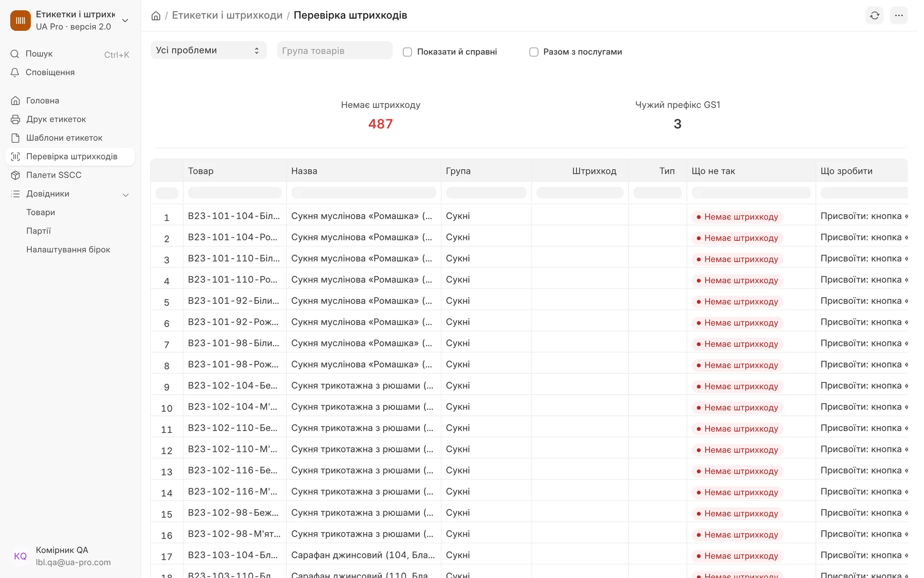Click row number 14 in the table
The width and height of the screenshot is (924, 578).
[x=167, y=493]
